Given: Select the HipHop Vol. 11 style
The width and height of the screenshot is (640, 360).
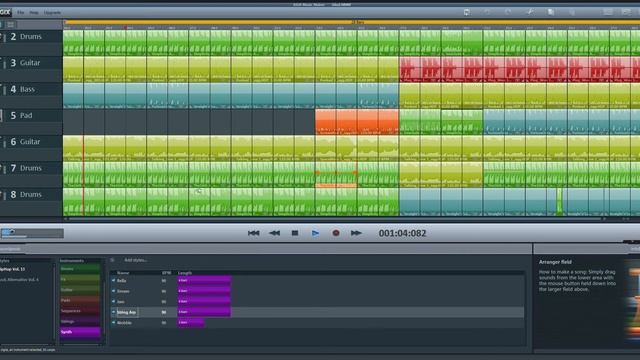Looking at the screenshot, I should tap(13, 269).
